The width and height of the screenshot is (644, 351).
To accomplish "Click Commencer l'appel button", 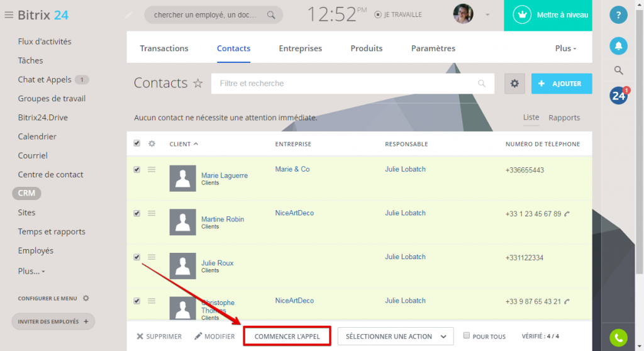I will click(287, 336).
